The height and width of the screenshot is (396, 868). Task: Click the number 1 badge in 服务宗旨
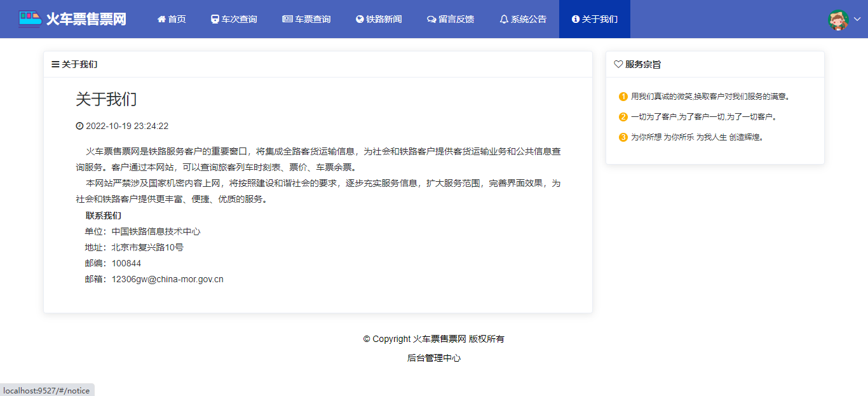pyautogui.click(x=623, y=97)
